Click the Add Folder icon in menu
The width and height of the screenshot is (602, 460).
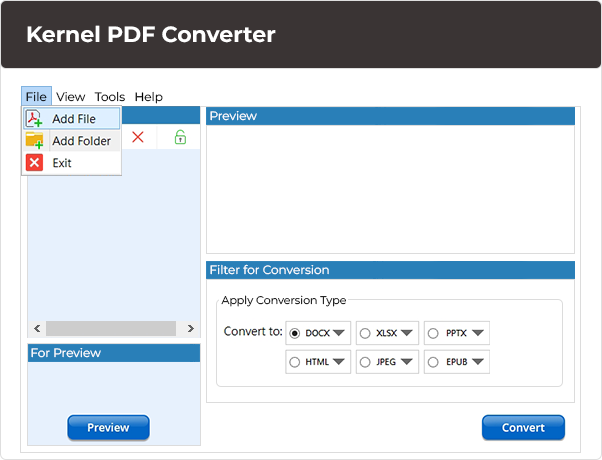point(34,141)
